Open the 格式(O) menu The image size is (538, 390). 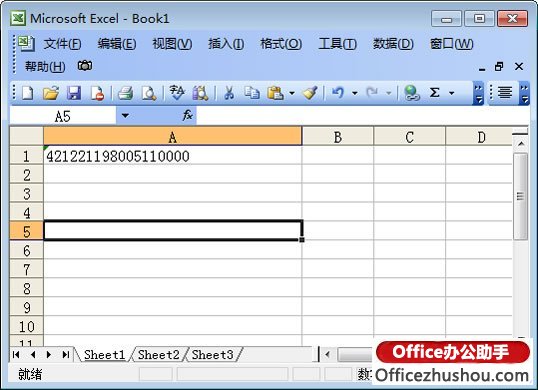tap(281, 44)
